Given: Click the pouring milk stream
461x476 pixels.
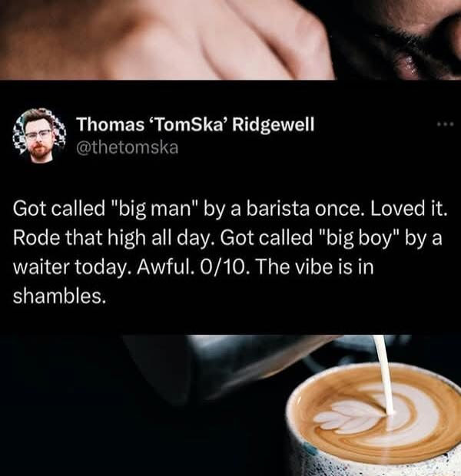Looking at the screenshot, I should pyautogui.click(x=384, y=375).
